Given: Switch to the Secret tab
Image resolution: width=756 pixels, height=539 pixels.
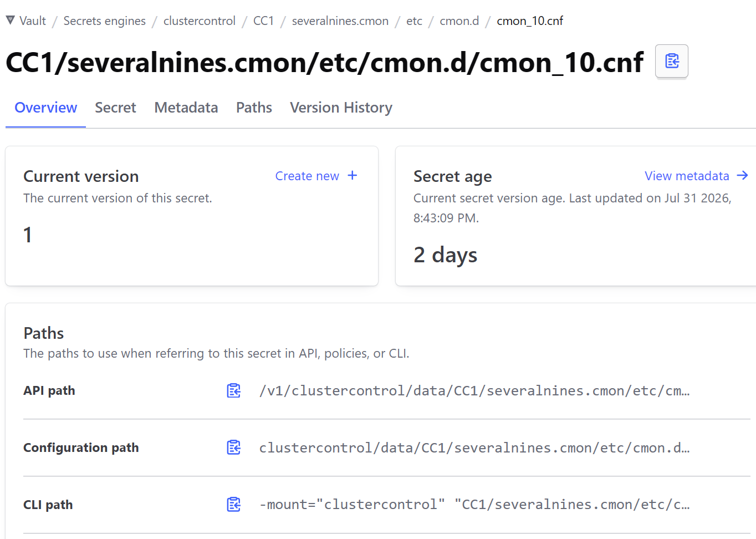Looking at the screenshot, I should click(115, 108).
